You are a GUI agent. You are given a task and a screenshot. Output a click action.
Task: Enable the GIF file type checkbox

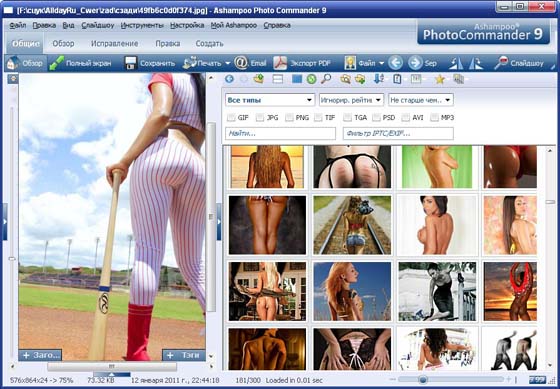(231, 117)
